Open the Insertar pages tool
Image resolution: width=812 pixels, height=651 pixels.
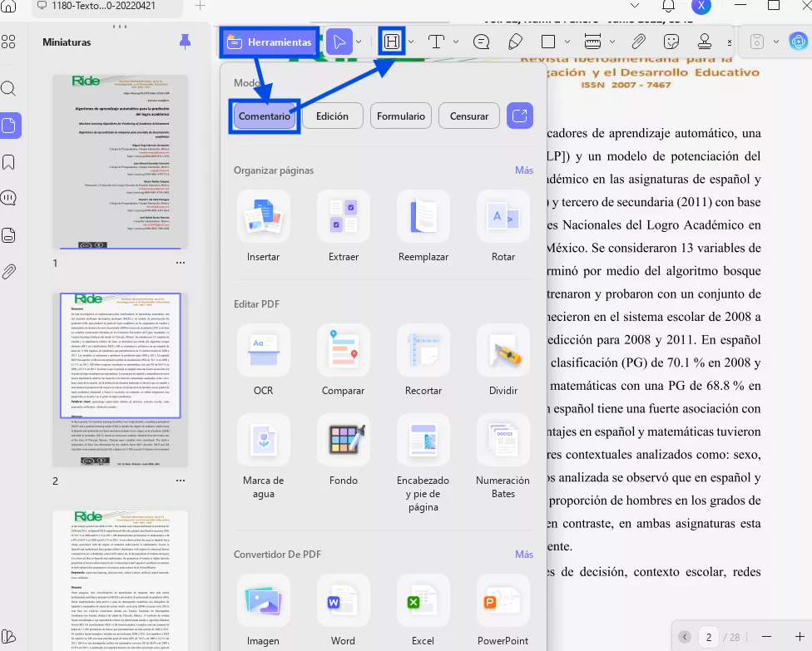pyautogui.click(x=264, y=226)
